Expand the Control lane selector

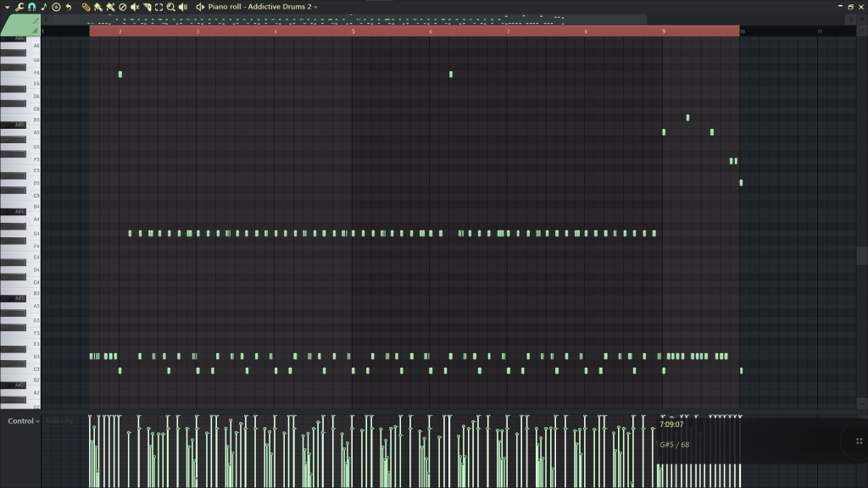click(x=24, y=421)
